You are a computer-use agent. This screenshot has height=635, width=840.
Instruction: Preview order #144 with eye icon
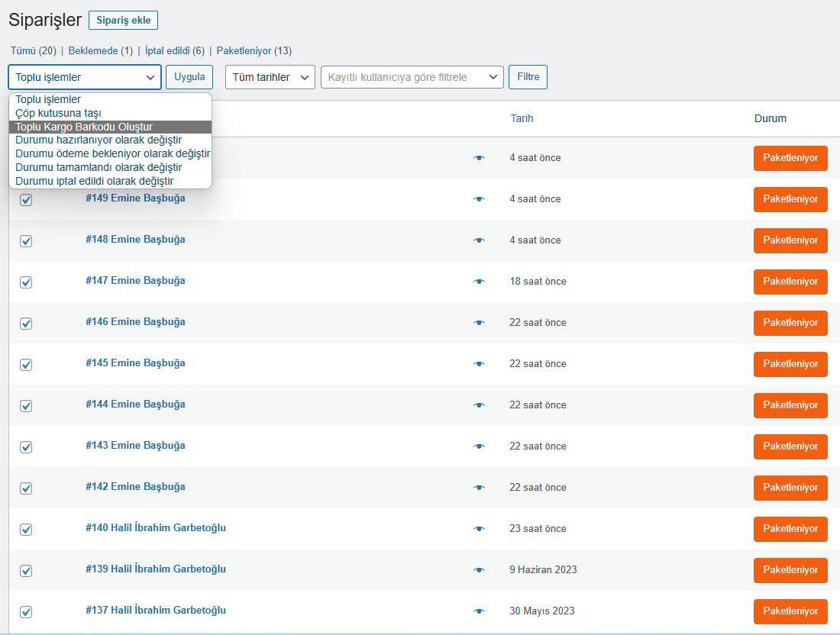click(x=479, y=405)
